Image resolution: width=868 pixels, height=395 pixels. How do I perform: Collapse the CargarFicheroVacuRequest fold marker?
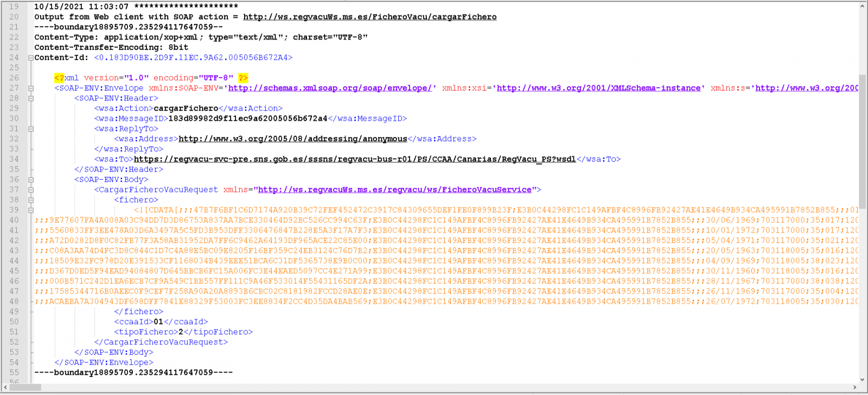pyautogui.click(x=31, y=190)
